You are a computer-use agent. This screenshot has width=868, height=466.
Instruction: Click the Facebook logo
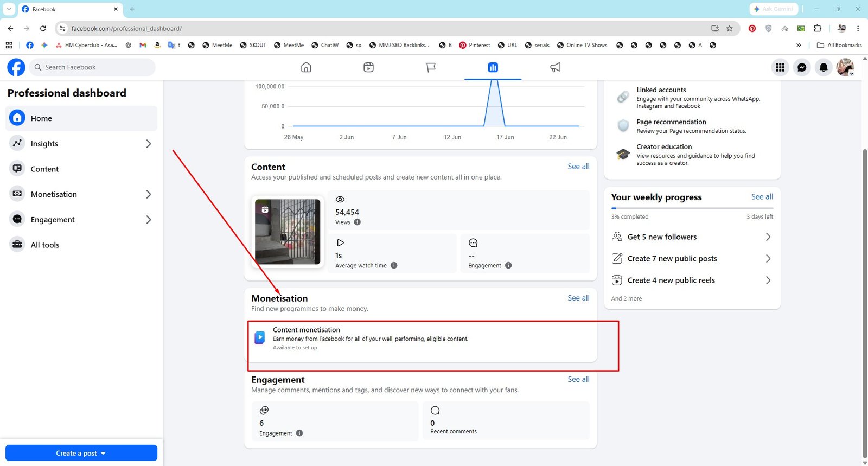point(16,67)
